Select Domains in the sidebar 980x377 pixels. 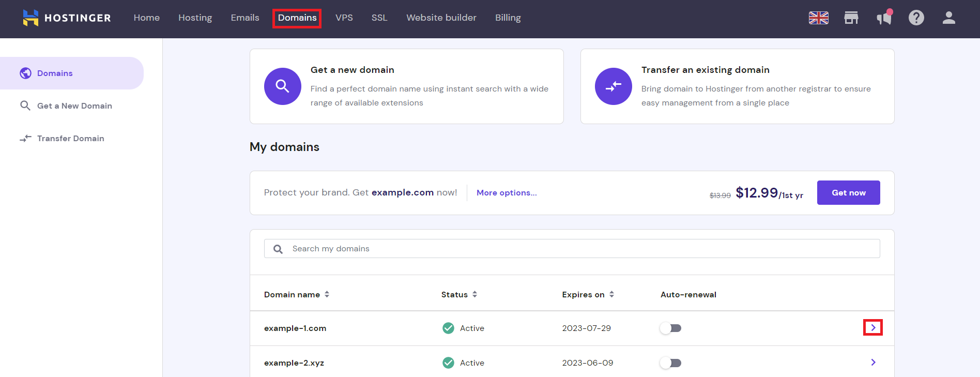pos(72,73)
